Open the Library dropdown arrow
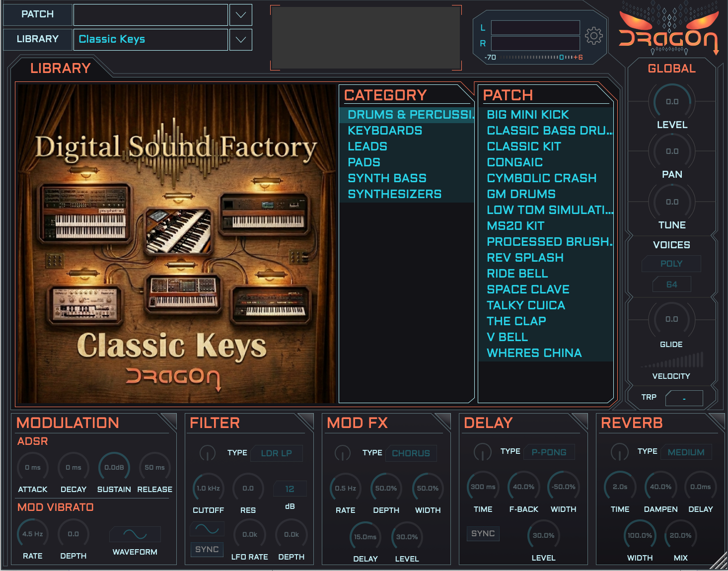Viewport: 728px width, 571px height. (240, 40)
